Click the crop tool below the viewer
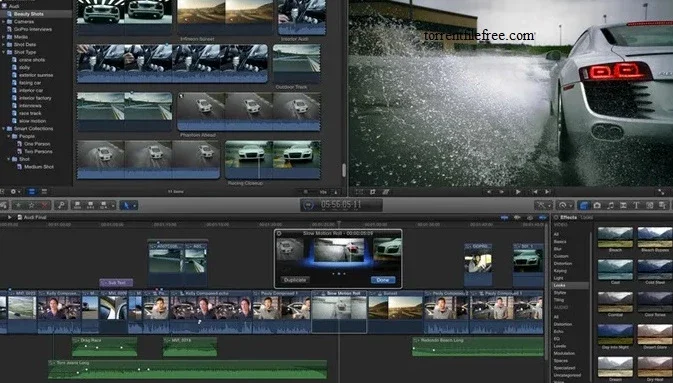673x383 pixels. tap(373, 192)
